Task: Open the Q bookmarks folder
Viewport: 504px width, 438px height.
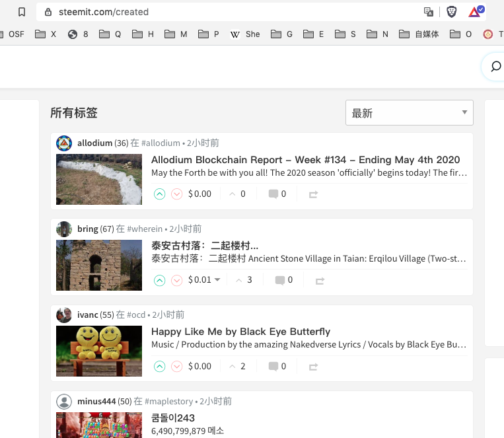Action: tap(110, 34)
